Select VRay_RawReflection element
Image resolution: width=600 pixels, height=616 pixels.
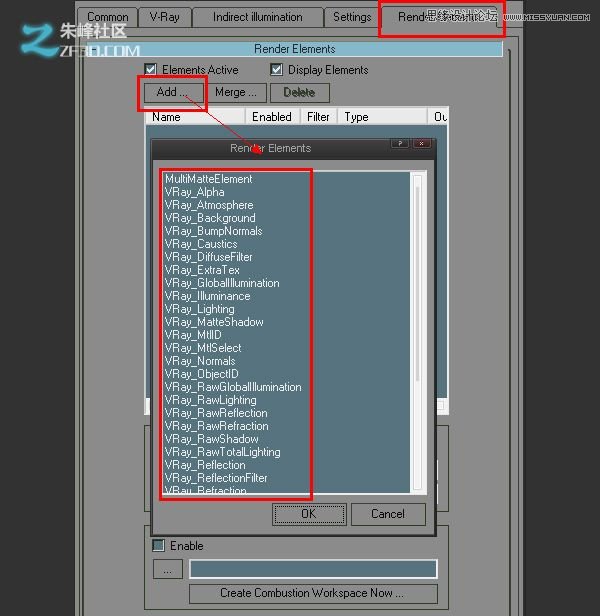216,413
